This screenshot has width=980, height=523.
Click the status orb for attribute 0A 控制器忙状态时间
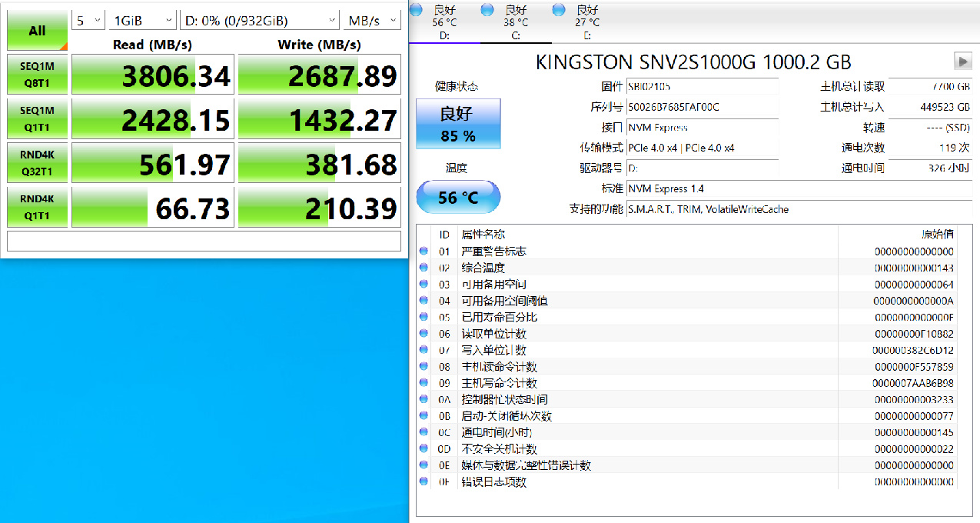pyautogui.click(x=424, y=399)
